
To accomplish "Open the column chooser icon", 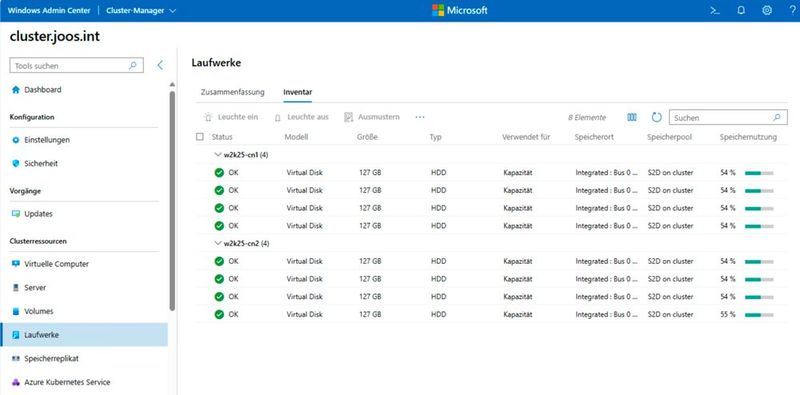I will click(x=632, y=117).
